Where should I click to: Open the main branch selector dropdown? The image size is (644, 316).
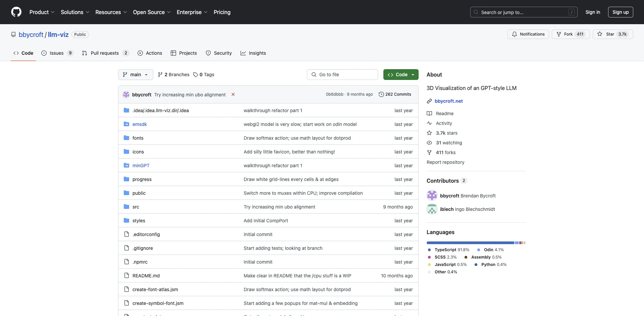click(x=136, y=75)
